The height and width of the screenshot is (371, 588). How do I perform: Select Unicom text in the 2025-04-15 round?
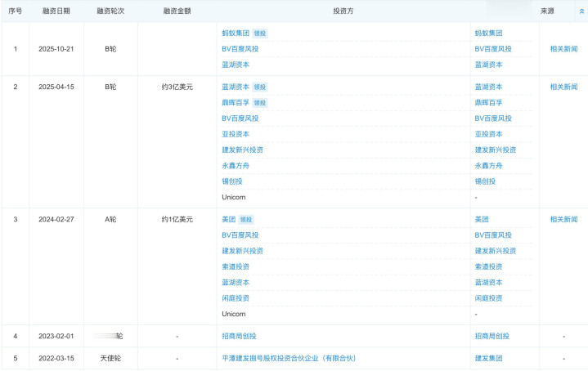[x=234, y=197]
